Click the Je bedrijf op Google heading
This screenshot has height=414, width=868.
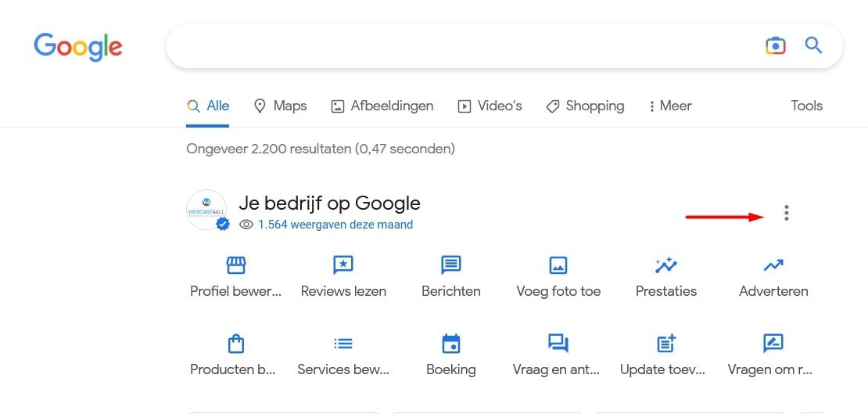coord(329,203)
